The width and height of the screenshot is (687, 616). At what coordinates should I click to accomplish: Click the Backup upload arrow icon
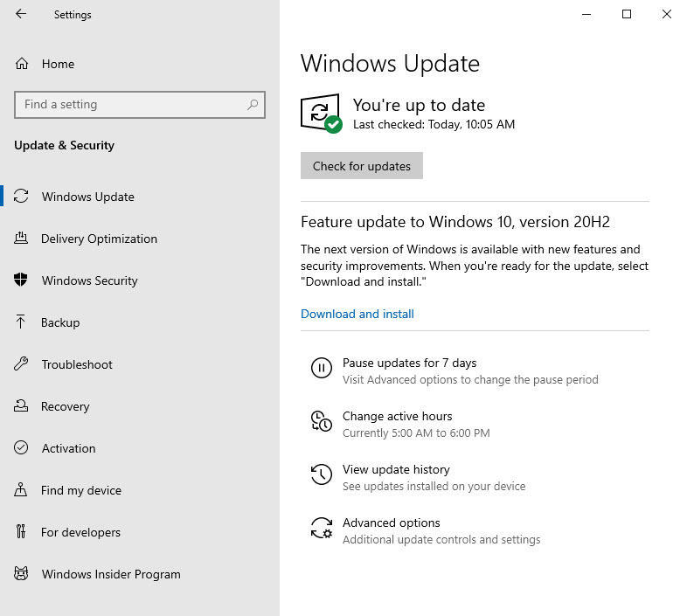pos(22,322)
